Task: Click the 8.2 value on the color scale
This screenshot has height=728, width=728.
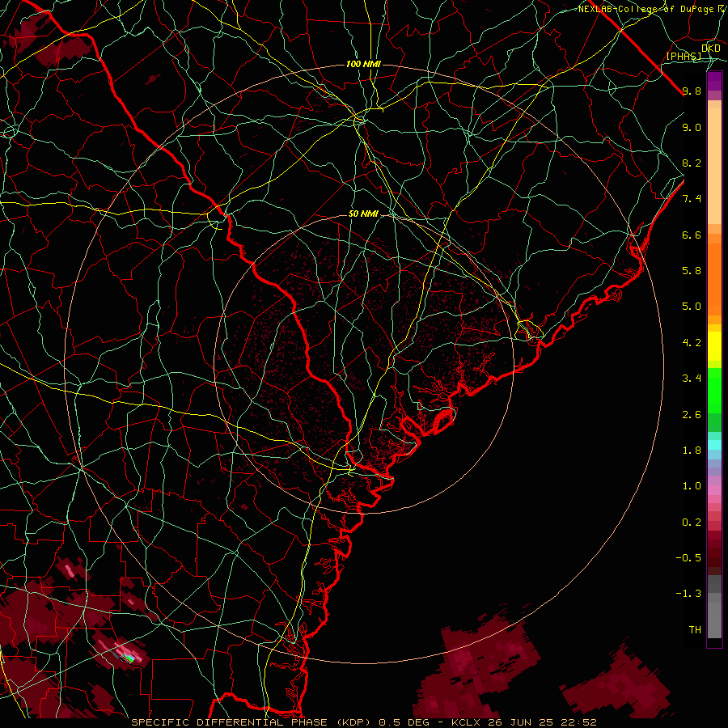Action: [x=692, y=163]
